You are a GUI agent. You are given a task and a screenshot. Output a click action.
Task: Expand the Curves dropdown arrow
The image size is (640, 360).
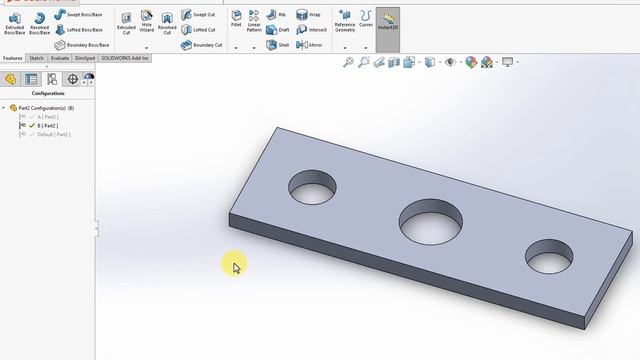point(366,48)
